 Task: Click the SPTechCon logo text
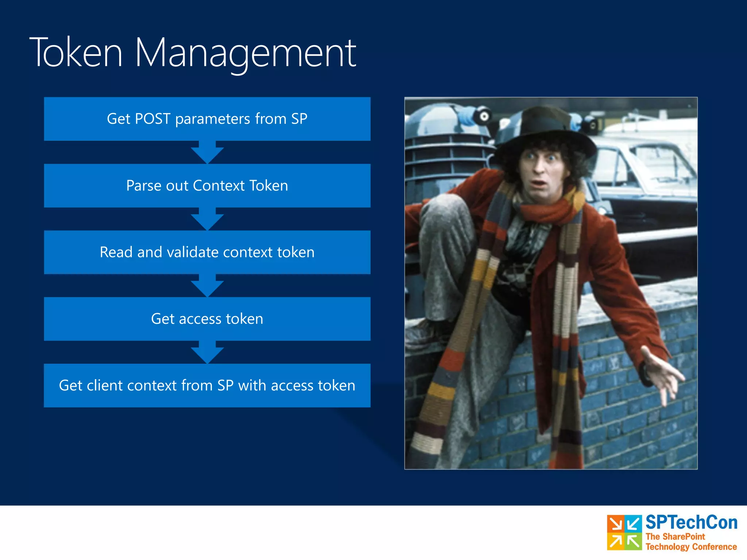point(692,522)
